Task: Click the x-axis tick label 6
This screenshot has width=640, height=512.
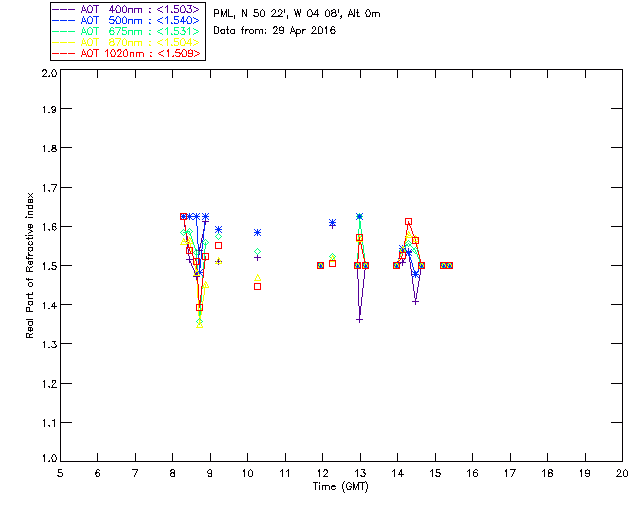Action: click(x=98, y=474)
